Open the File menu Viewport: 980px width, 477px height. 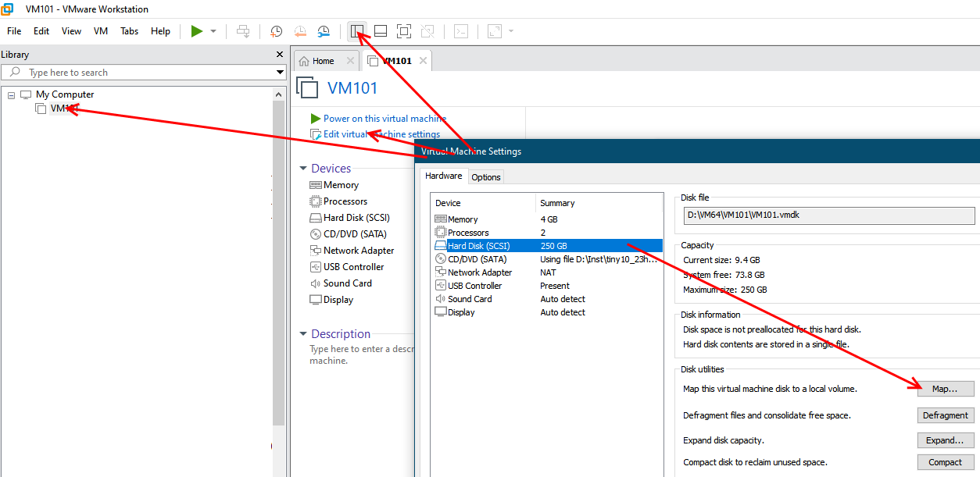pos(14,31)
